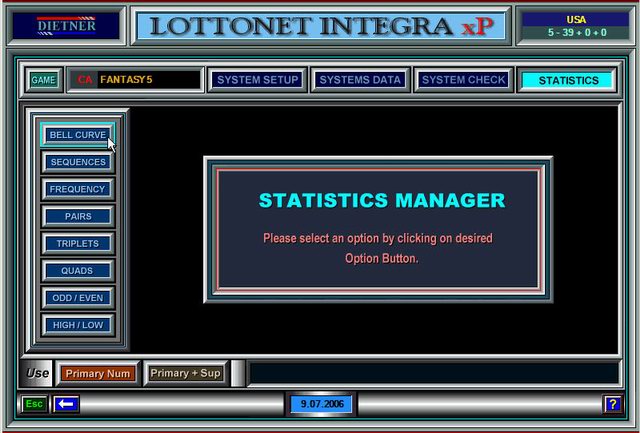Click the CA Fantasy 5 game field

tap(134, 80)
